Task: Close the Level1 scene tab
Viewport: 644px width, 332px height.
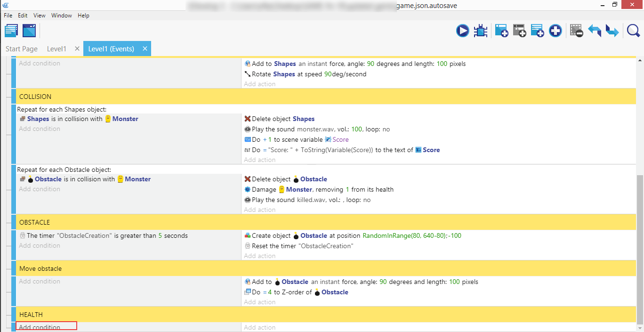Action: click(77, 49)
